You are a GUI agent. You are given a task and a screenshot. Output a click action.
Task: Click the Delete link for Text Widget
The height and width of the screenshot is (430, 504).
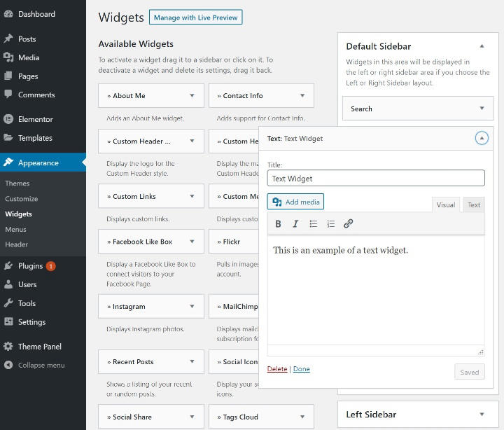pos(277,369)
